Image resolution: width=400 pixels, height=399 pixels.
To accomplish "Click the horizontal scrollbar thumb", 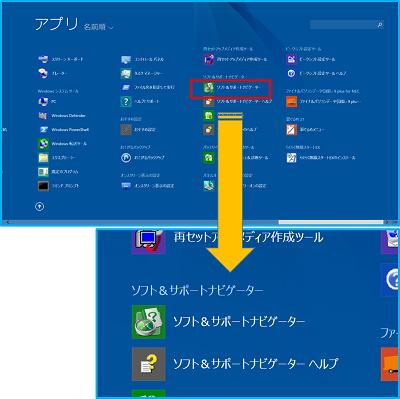I will (331, 222).
